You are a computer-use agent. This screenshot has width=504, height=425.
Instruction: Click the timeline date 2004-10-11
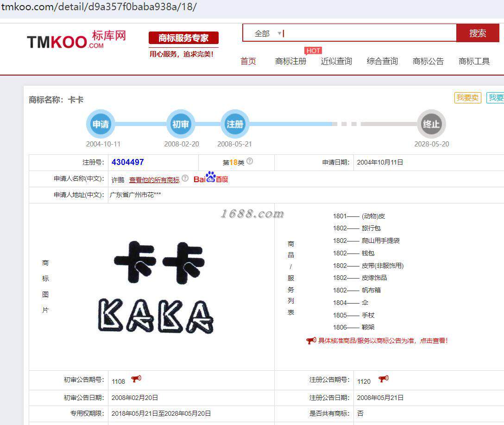coord(103,144)
